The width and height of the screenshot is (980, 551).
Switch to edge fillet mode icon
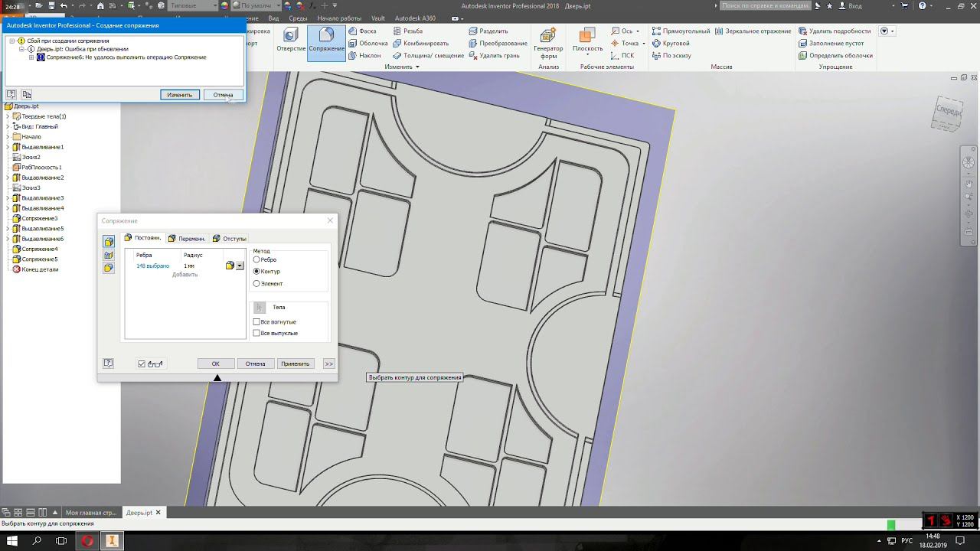click(x=109, y=242)
